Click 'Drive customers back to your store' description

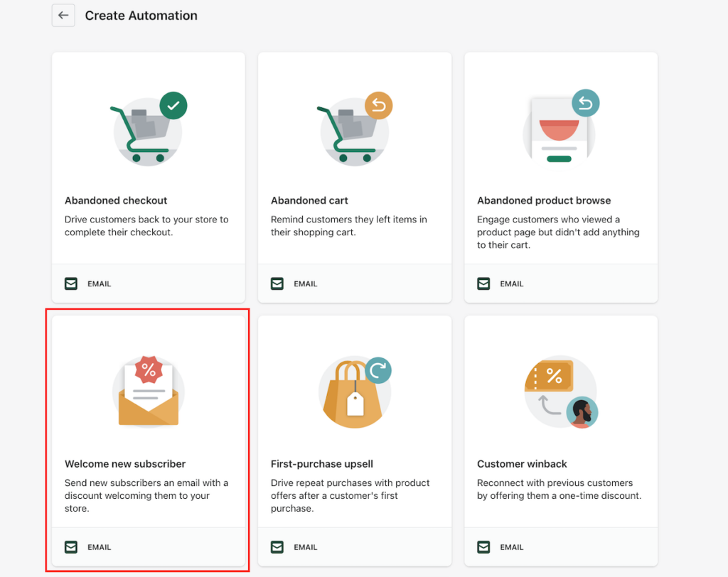(x=146, y=225)
